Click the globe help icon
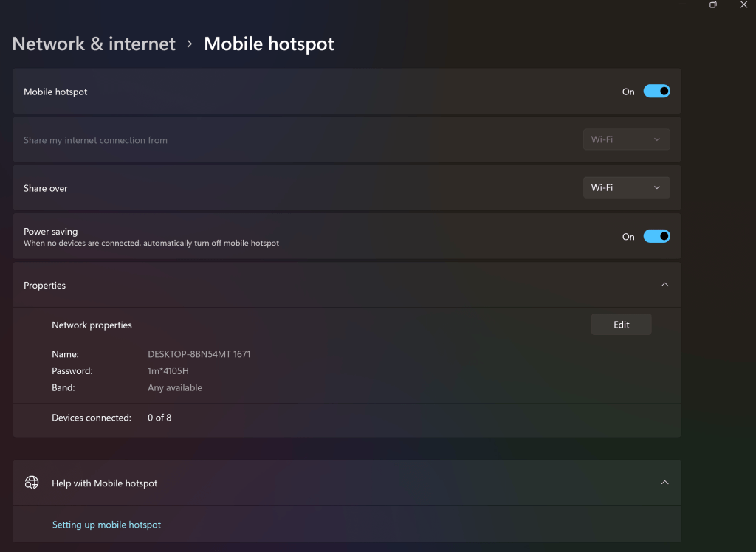This screenshot has height=552, width=756. click(32, 483)
